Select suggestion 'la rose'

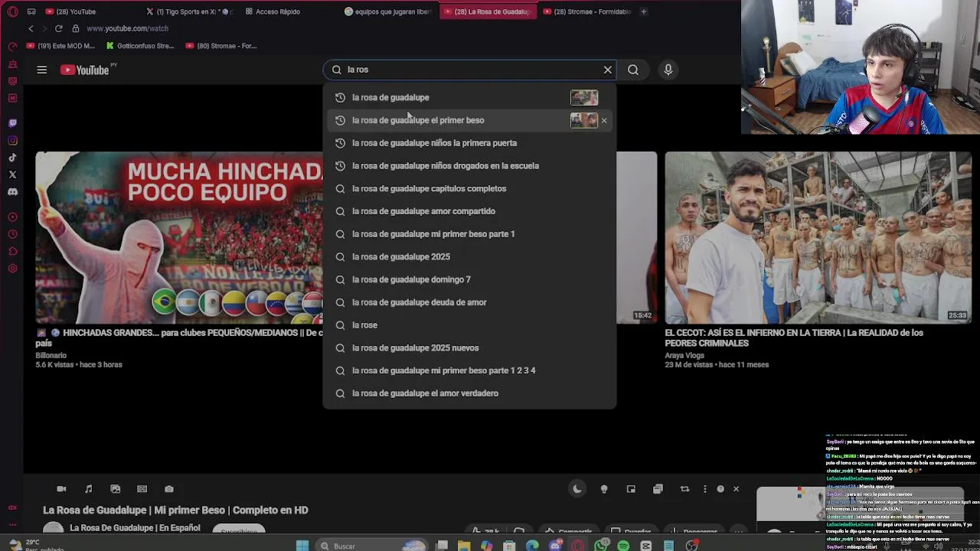coord(469,325)
